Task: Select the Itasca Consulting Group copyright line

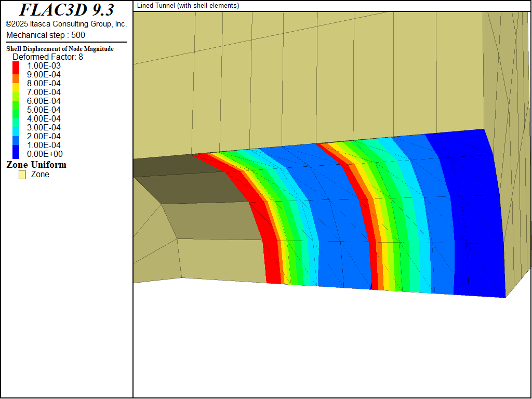Action: (x=66, y=24)
